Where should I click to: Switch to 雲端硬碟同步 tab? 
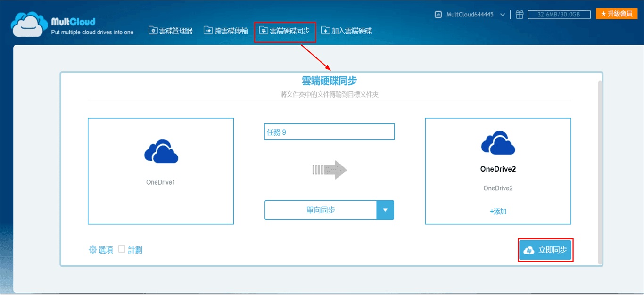tap(285, 31)
